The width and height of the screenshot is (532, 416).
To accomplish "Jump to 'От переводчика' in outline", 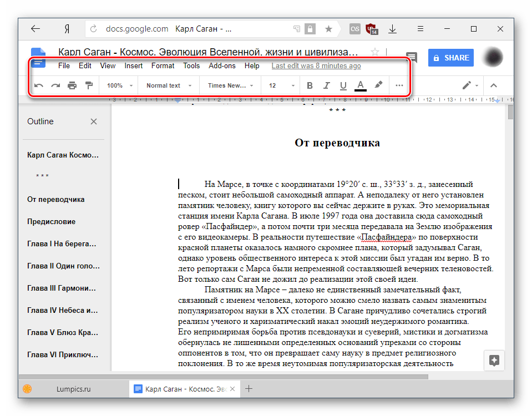I will 55,200.
